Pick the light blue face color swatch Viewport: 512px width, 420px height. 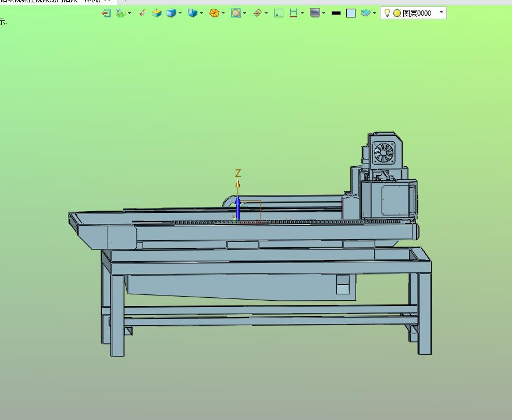coord(351,13)
